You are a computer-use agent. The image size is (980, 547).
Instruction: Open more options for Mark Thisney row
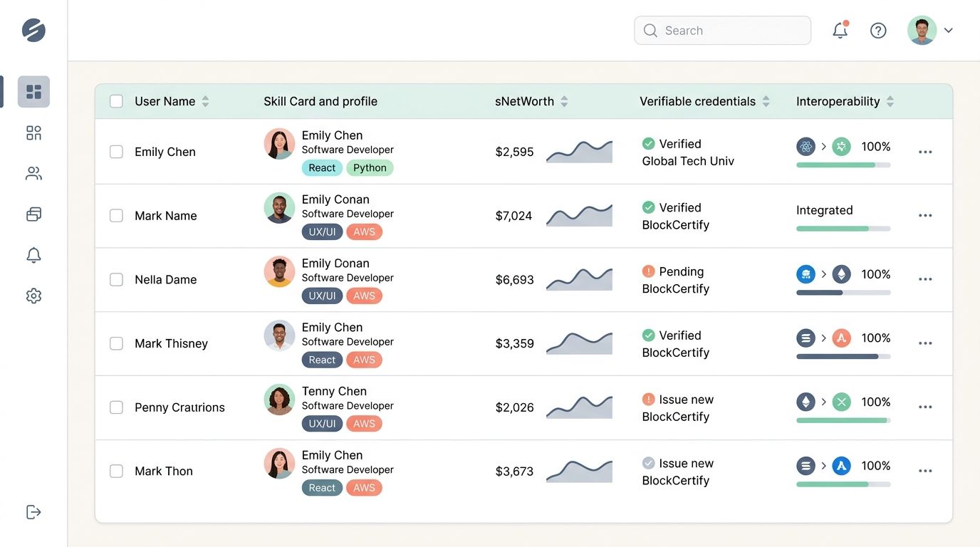[925, 343]
